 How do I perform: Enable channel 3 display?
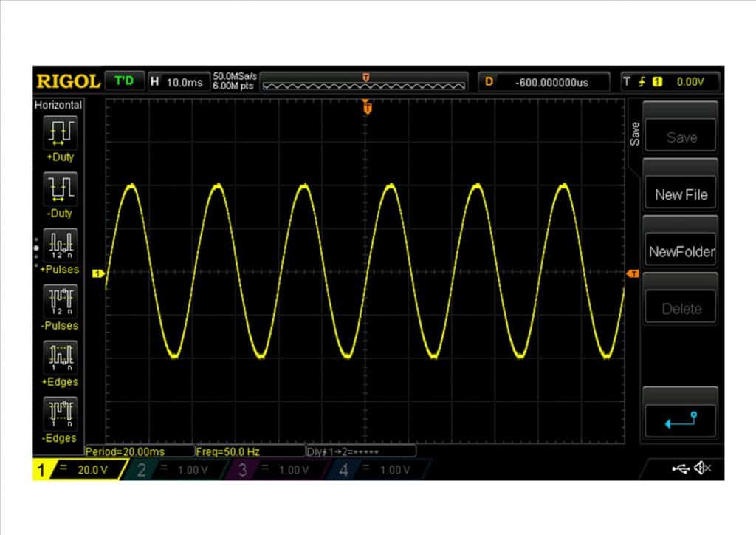(271, 470)
